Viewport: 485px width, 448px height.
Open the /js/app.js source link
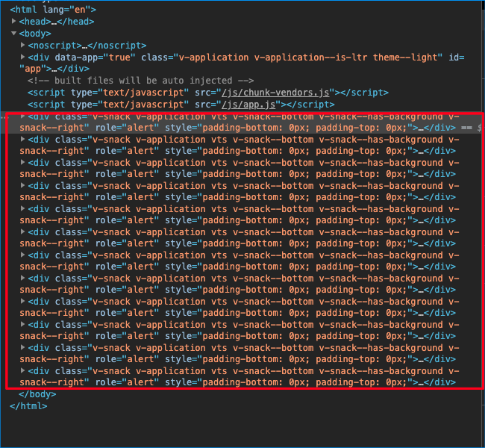248,105
